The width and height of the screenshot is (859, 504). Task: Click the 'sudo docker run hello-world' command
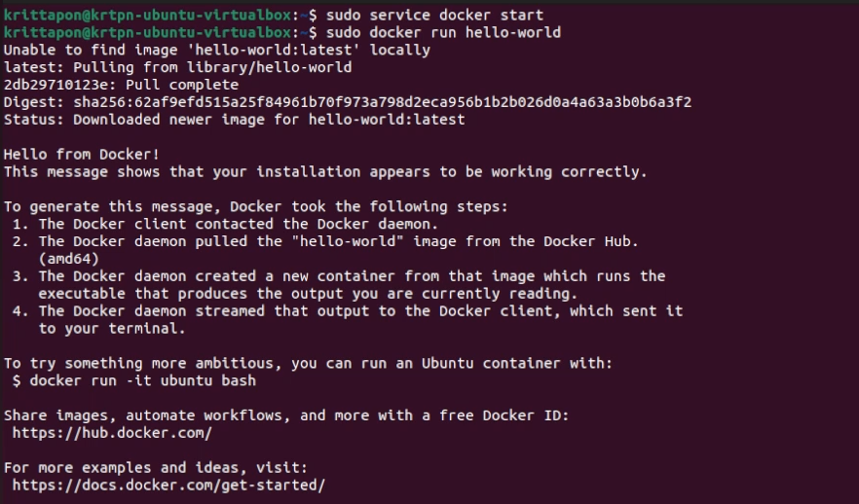[443, 32]
